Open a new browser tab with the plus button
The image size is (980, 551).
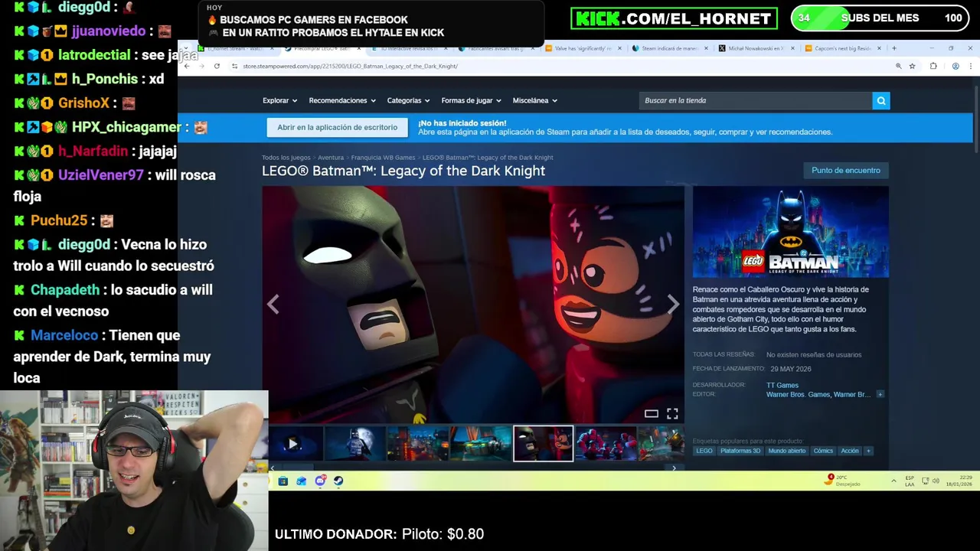point(893,48)
